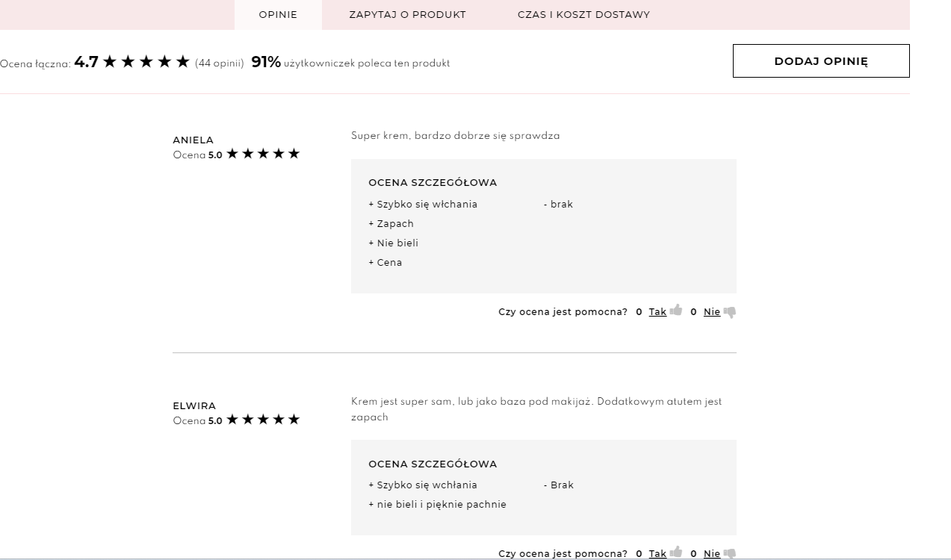
Task: Click reviewer name ANIELA
Action: (193, 140)
